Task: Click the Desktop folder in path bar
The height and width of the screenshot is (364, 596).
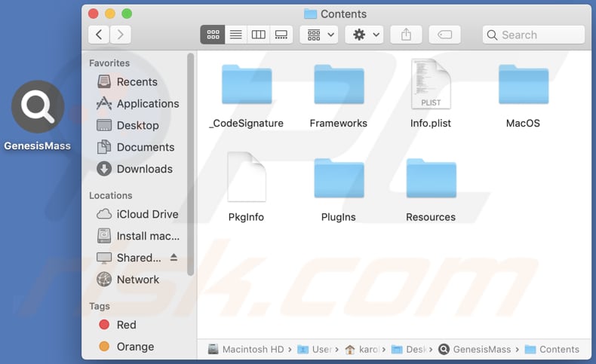Action: 409,349
